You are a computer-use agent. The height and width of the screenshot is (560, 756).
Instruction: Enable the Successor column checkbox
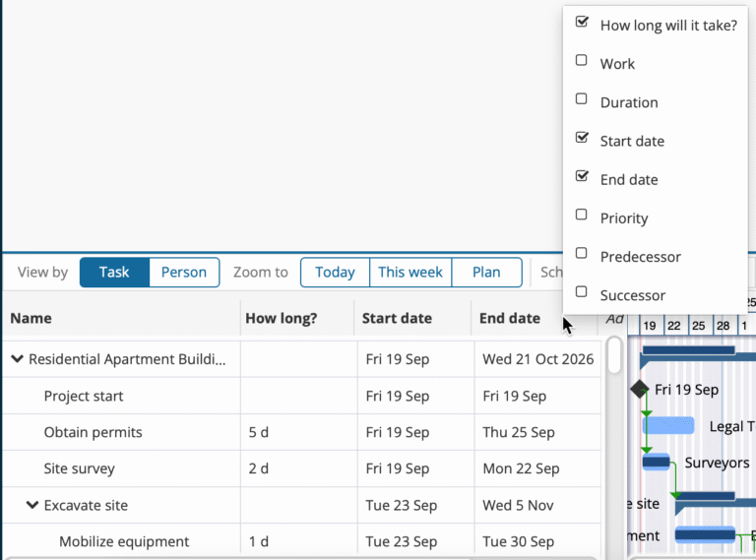click(x=582, y=291)
